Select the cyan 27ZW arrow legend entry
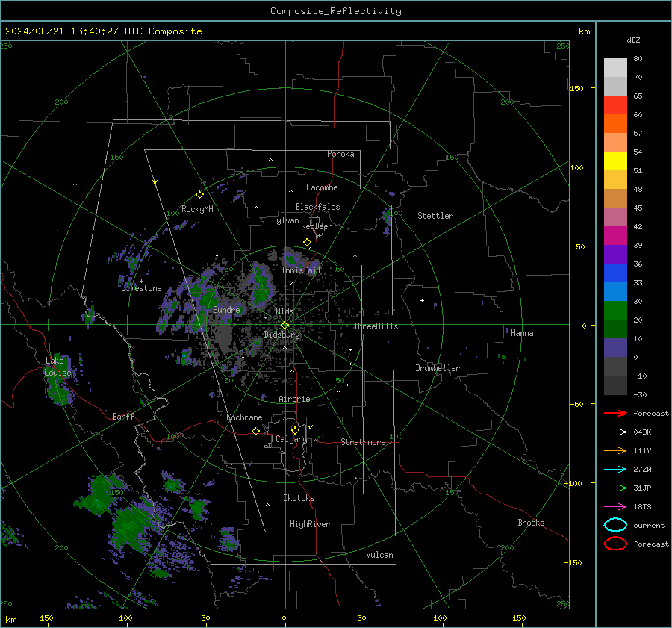The height and width of the screenshot is (628, 672). point(615,470)
